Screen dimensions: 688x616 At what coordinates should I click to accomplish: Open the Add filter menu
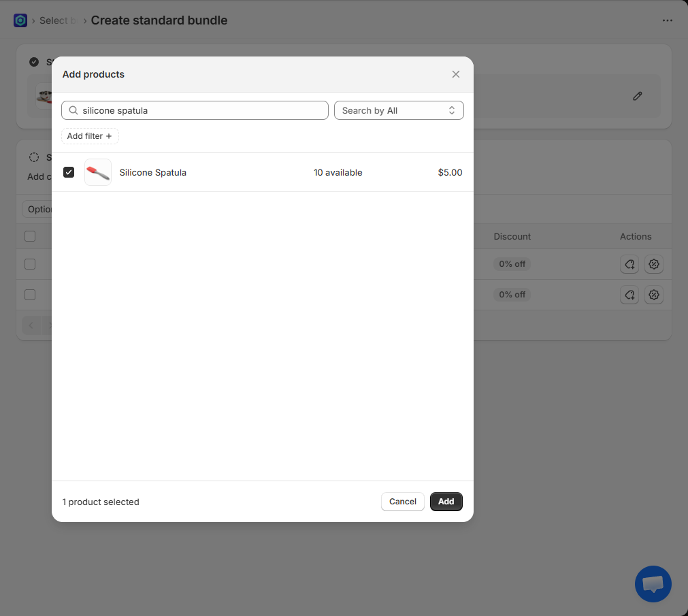pyautogui.click(x=90, y=136)
